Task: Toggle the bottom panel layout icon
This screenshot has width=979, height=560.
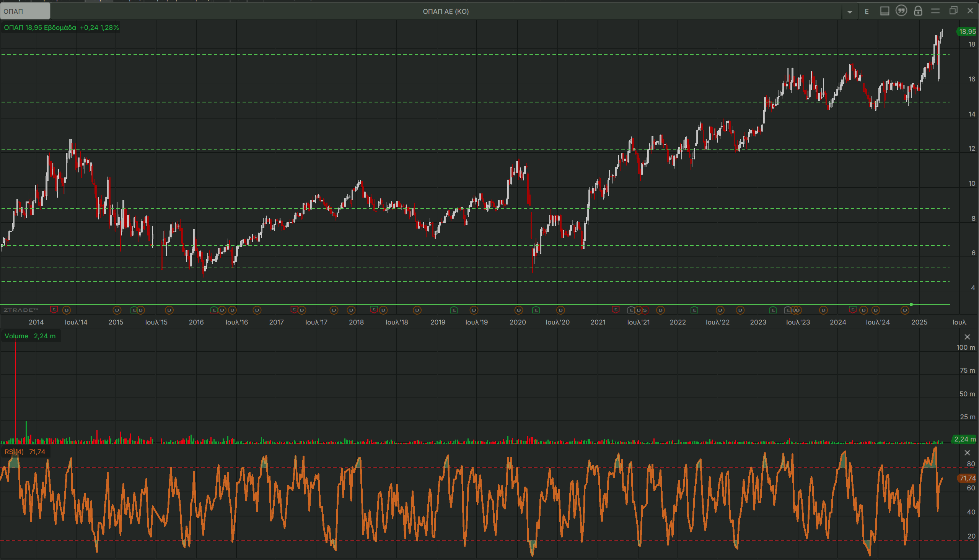Action: point(885,11)
